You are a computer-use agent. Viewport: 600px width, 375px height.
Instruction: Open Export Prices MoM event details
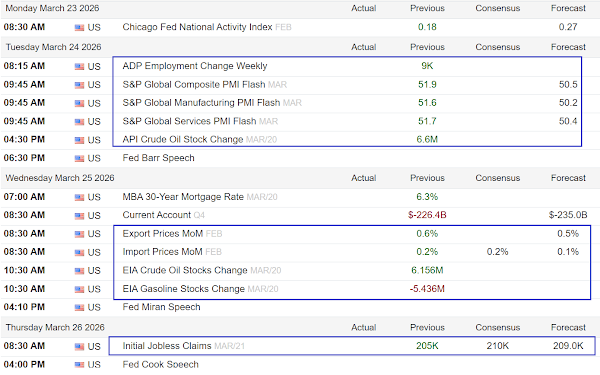pos(163,234)
